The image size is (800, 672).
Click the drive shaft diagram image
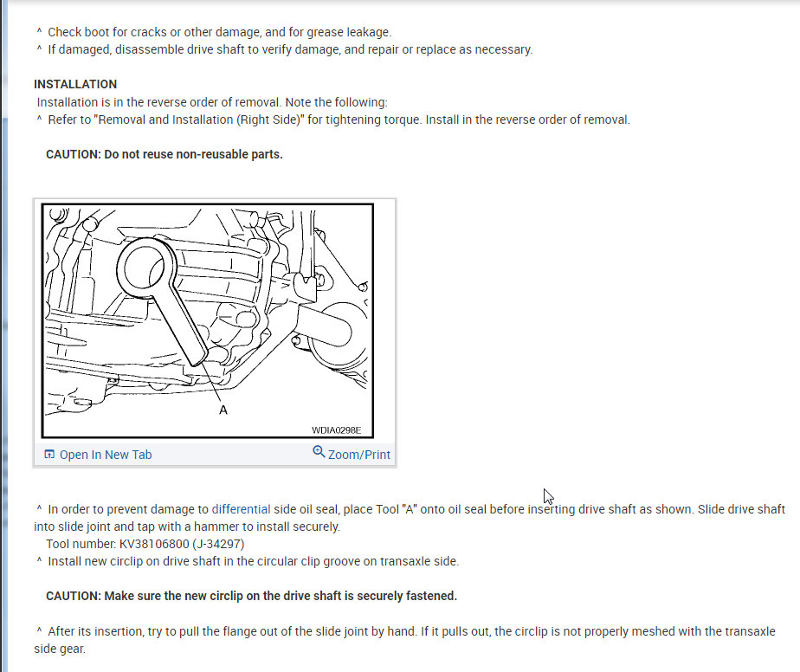(208, 321)
